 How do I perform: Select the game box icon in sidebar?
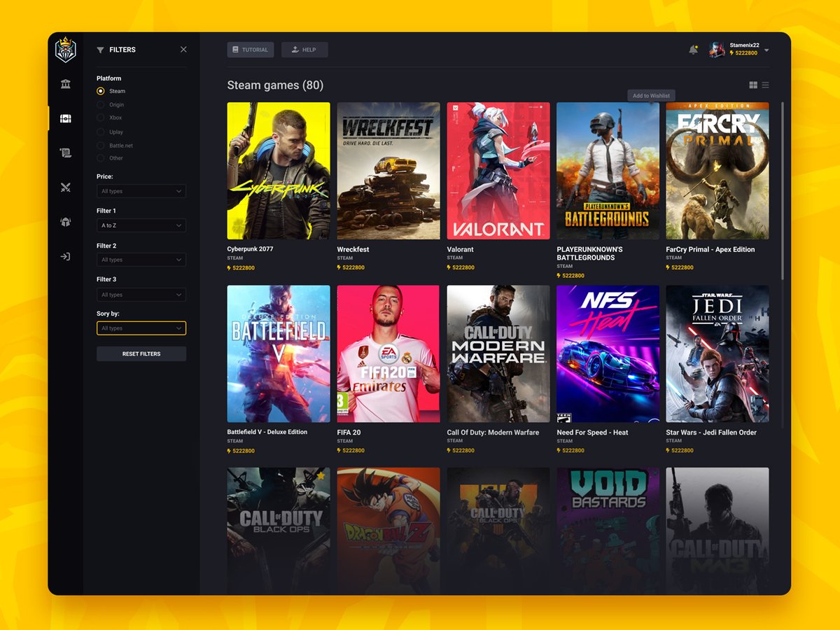tap(64, 118)
